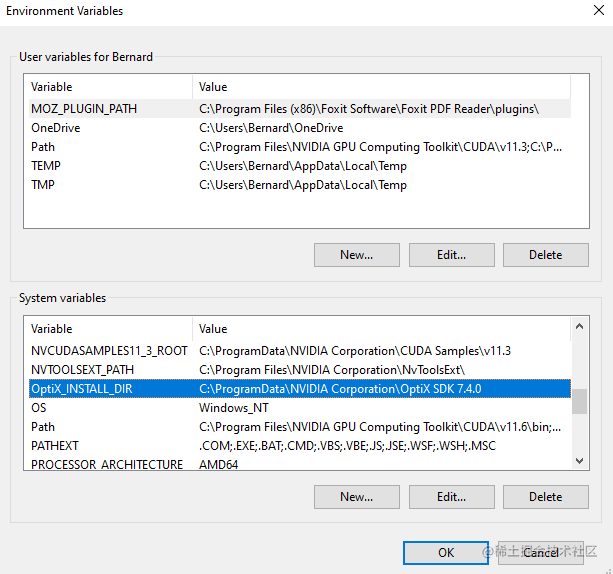
Task: Select the OneDrive user variable row
Action: tap(56, 128)
